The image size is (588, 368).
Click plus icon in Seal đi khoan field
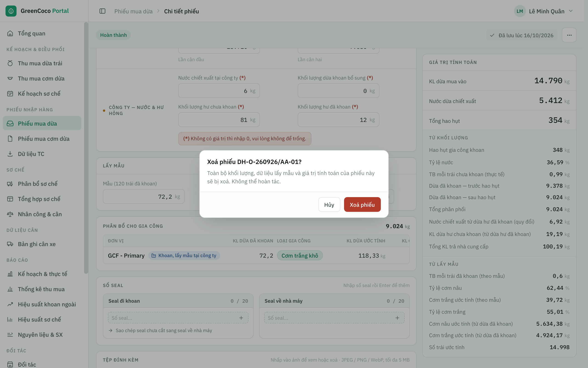[x=241, y=318]
